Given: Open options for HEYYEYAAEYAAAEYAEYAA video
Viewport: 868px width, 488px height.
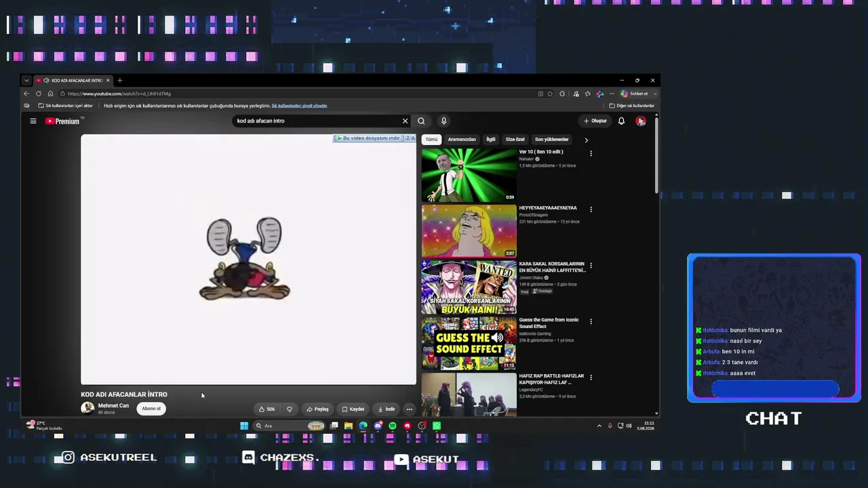Looking at the screenshot, I should [x=591, y=209].
